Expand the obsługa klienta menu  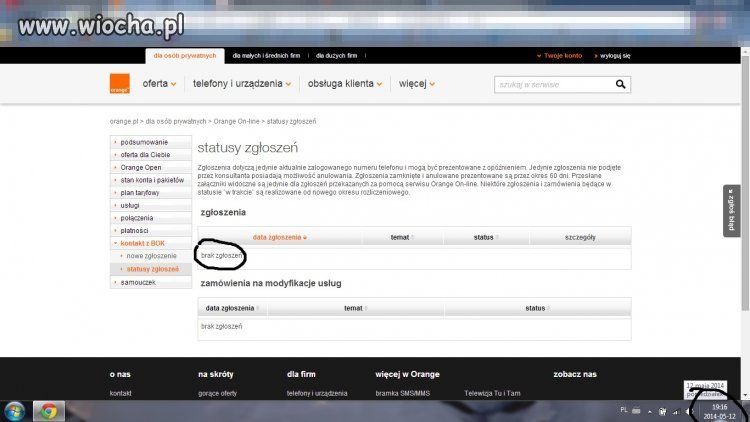click(x=345, y=84)
